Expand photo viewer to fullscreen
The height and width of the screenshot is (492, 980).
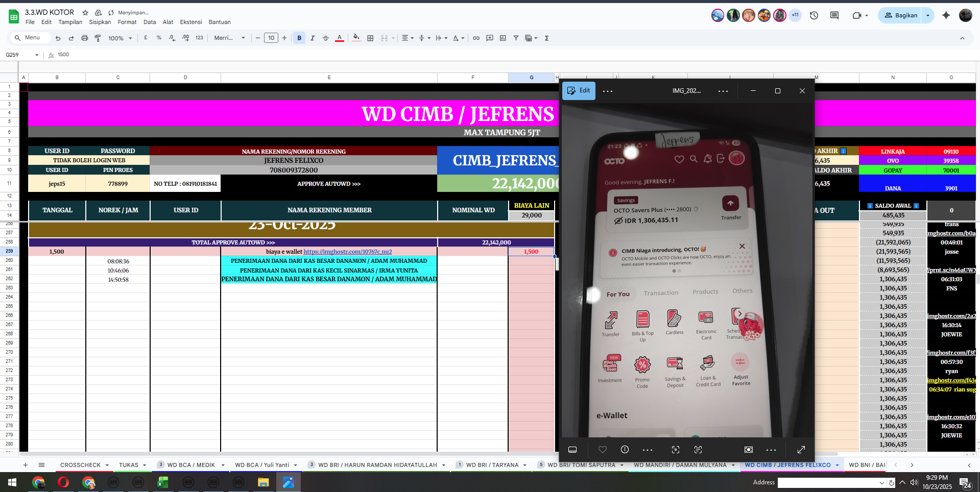[801, 450]
